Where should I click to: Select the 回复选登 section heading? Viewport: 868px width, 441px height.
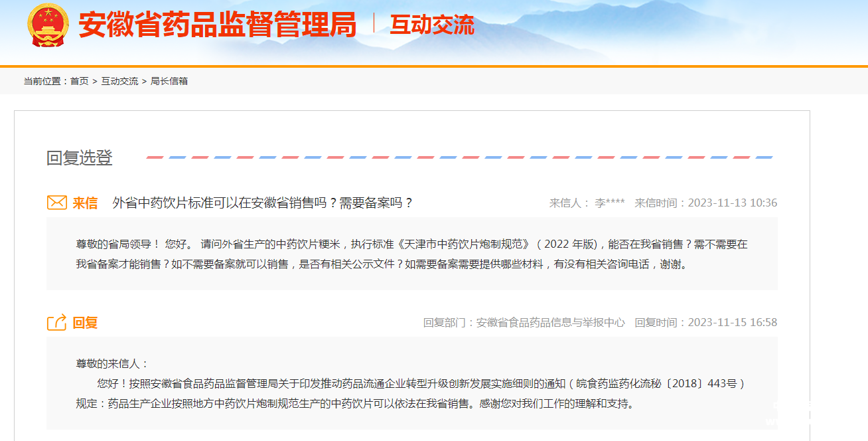[80, 158]
